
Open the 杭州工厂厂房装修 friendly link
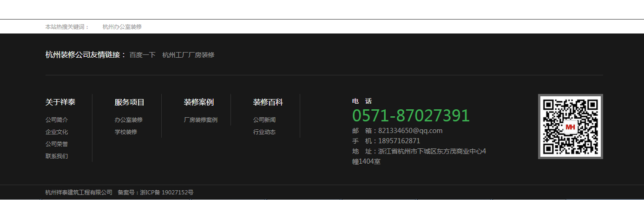coord(188,55)
